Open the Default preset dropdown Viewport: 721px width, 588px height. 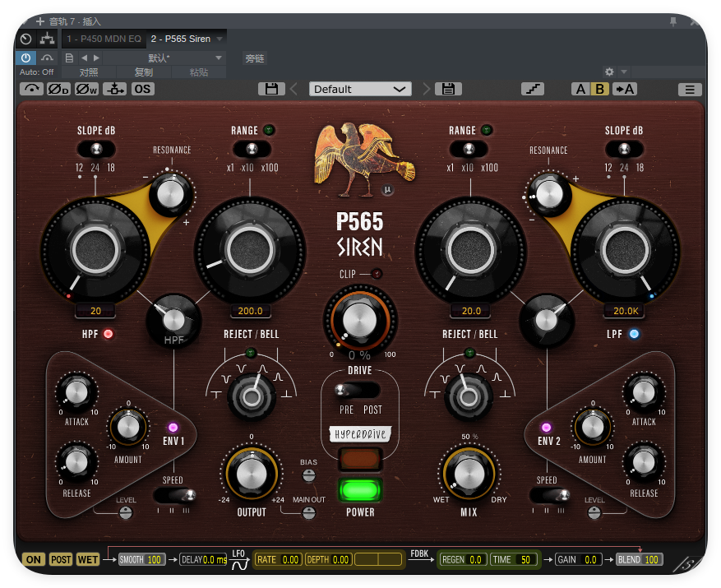[360, 89]
